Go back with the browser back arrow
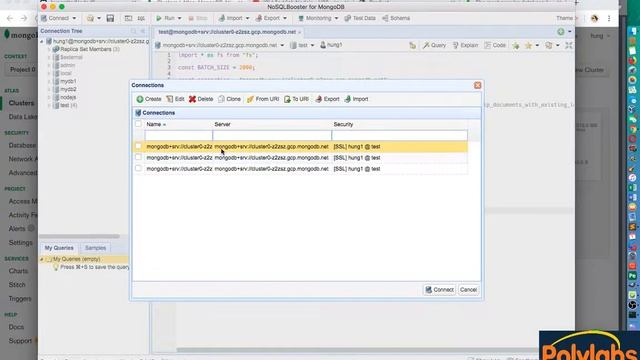 click(10, 18)
